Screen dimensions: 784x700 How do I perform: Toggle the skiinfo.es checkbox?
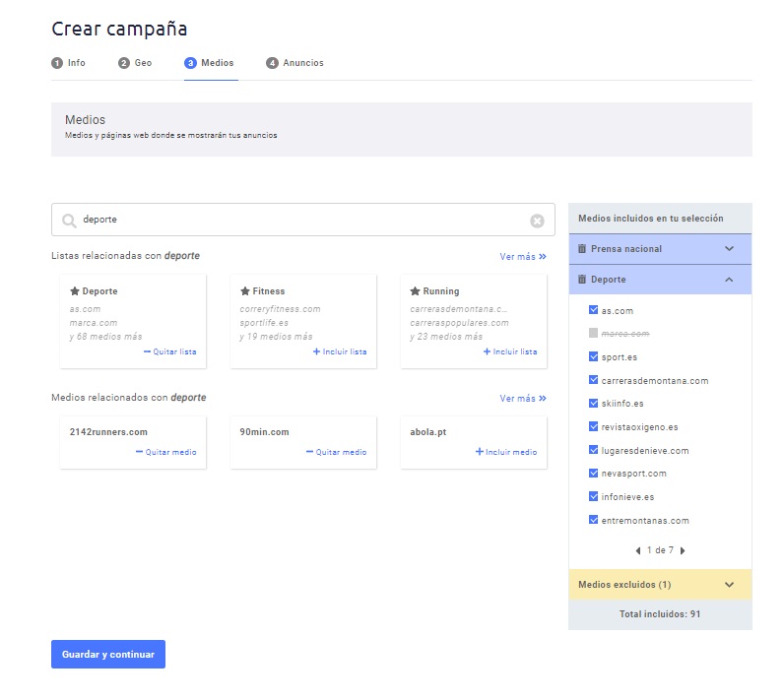(593, 404)
